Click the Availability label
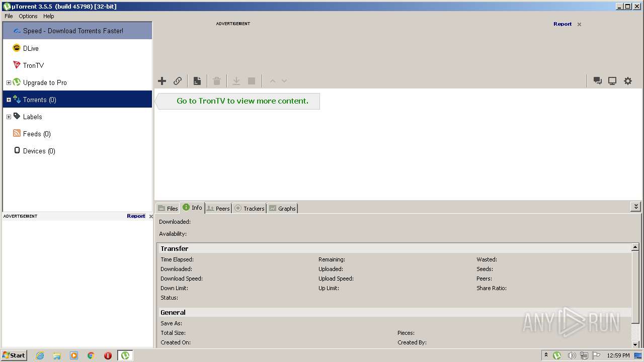Viewport: 644px width, 362px height. click(x=173, y=234)
